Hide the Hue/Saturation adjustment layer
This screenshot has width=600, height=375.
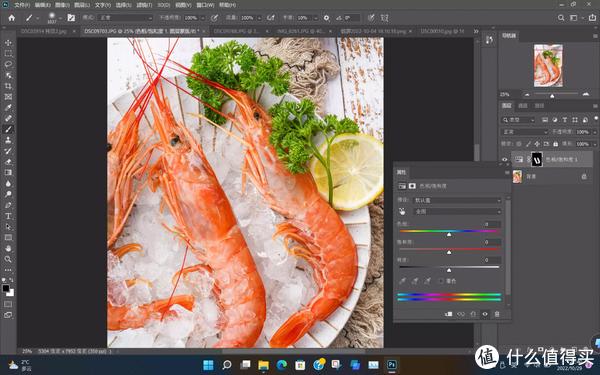coord(505,159)
